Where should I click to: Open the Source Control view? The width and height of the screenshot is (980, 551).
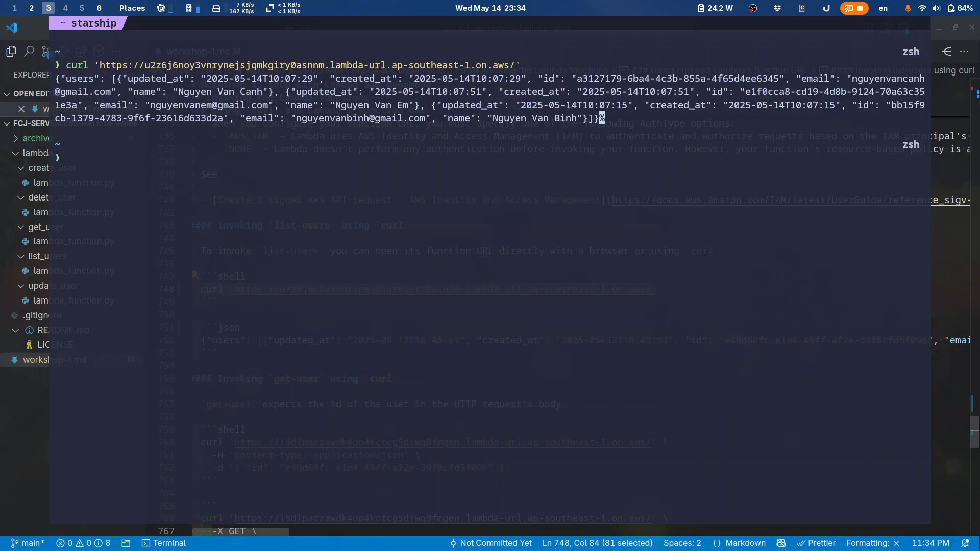[45, 52]
